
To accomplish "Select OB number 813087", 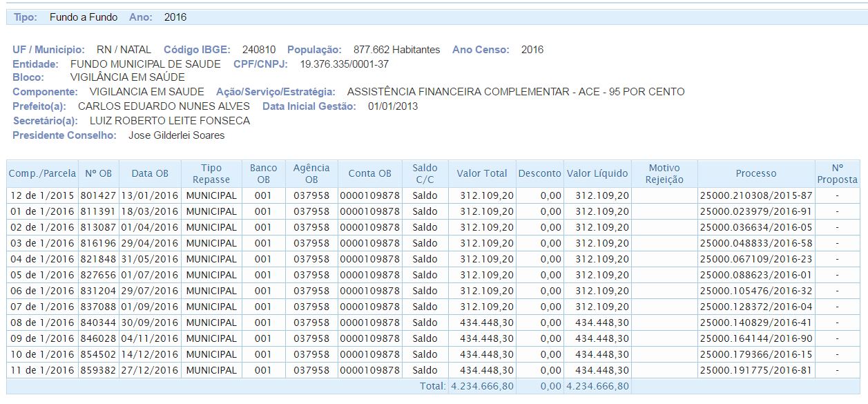I will pyautogui.click(x=99, y=227).
